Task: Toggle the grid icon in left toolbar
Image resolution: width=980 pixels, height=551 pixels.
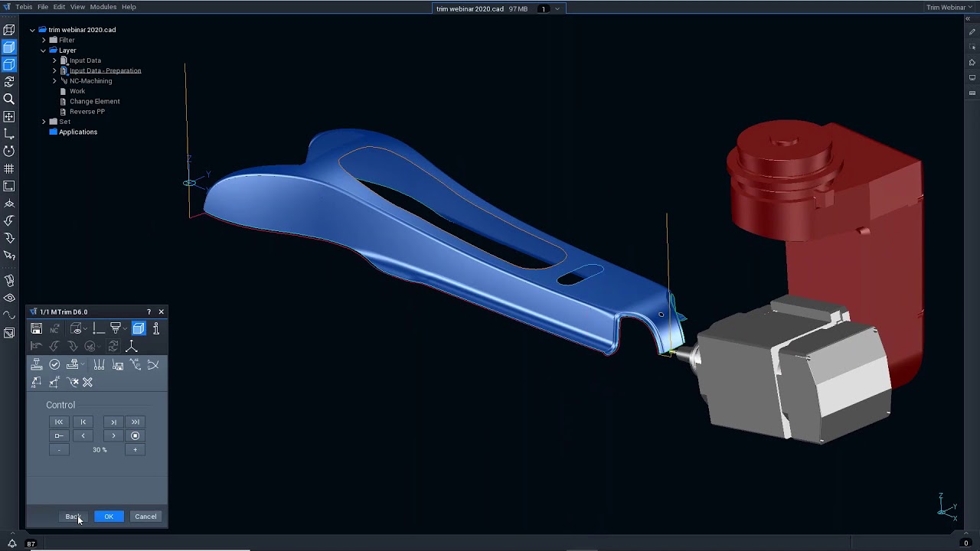Action: [x=9, y=168]
